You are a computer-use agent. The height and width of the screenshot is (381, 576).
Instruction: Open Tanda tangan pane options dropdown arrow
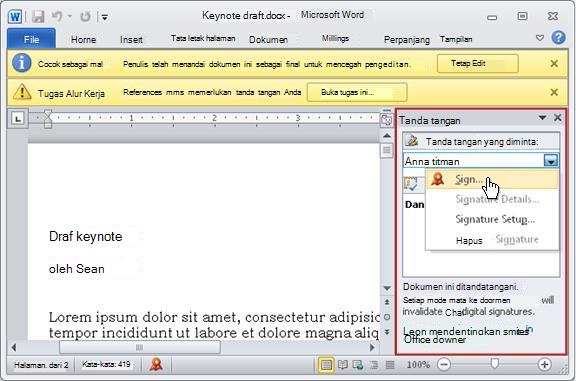point(542,118)
